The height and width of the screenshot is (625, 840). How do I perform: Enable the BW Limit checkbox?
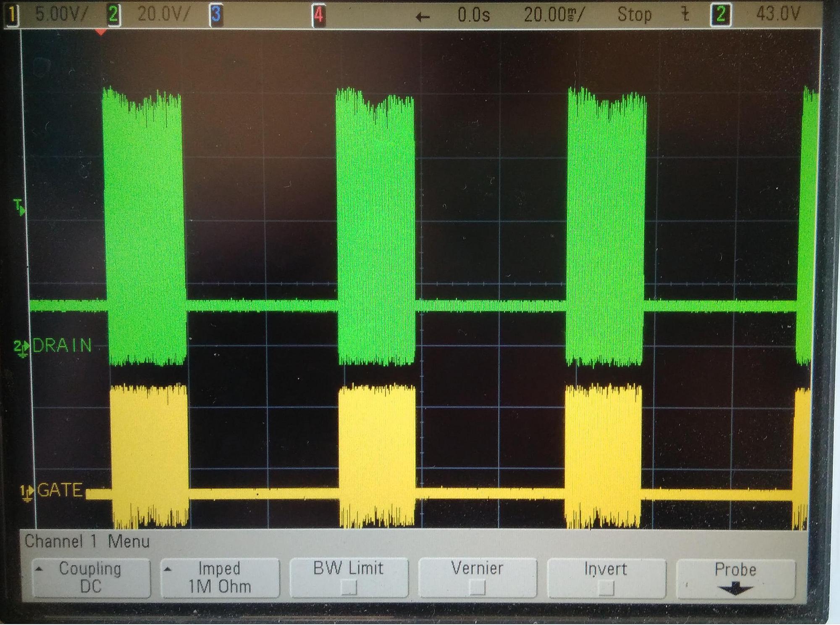click(349, 587)
